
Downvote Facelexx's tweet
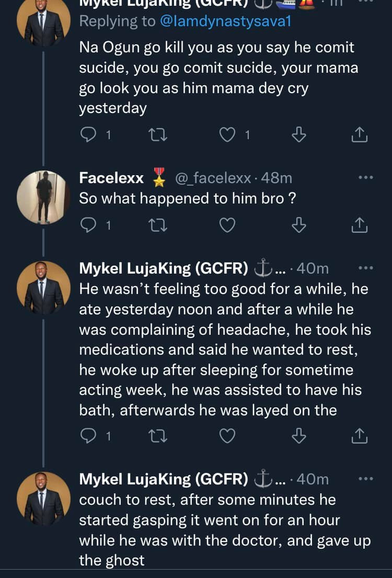298,225
